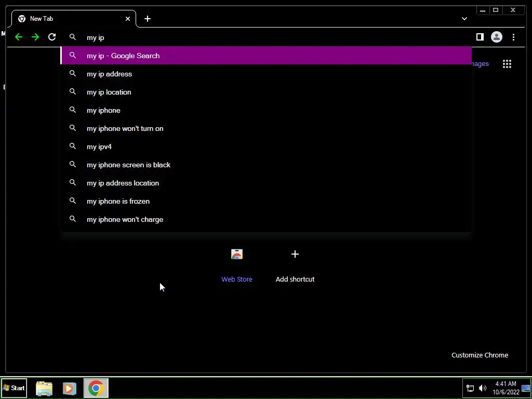The height and width of the screenshot is (399, 532).
Task: Pick 'my iphone won't turn on' suggestion
Action: (267, 129)
